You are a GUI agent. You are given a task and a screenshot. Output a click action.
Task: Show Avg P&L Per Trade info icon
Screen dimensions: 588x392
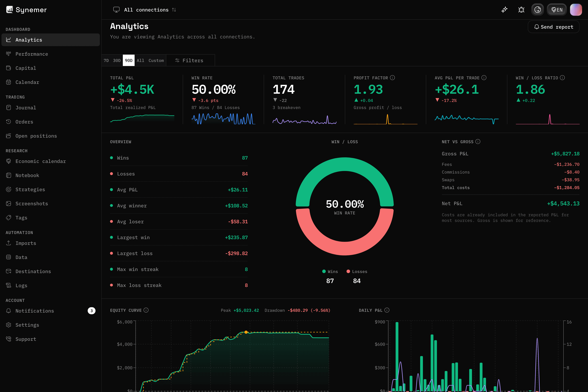[x=484, y=78]
